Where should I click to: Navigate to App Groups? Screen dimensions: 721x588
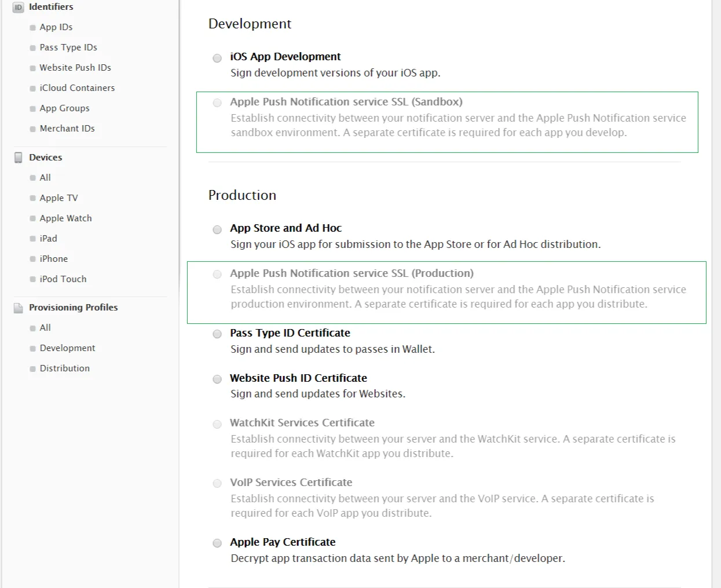click(x=64, y=108)
